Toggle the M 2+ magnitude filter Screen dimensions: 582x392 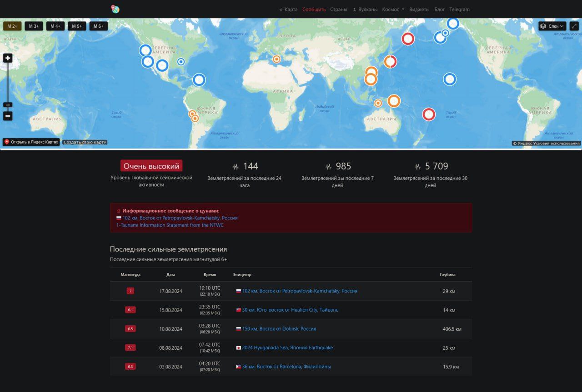coord(12,26)
